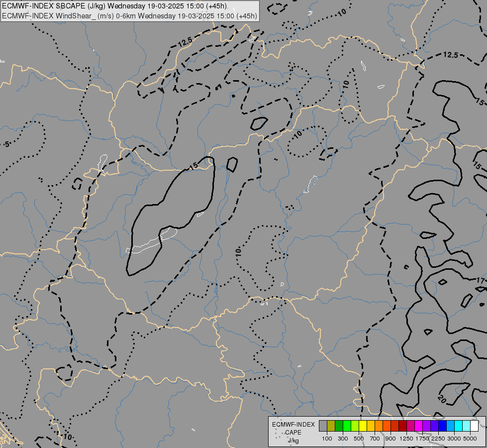Click the legend value 100
Screen dimensions: 487x448
tap(327, 439)
